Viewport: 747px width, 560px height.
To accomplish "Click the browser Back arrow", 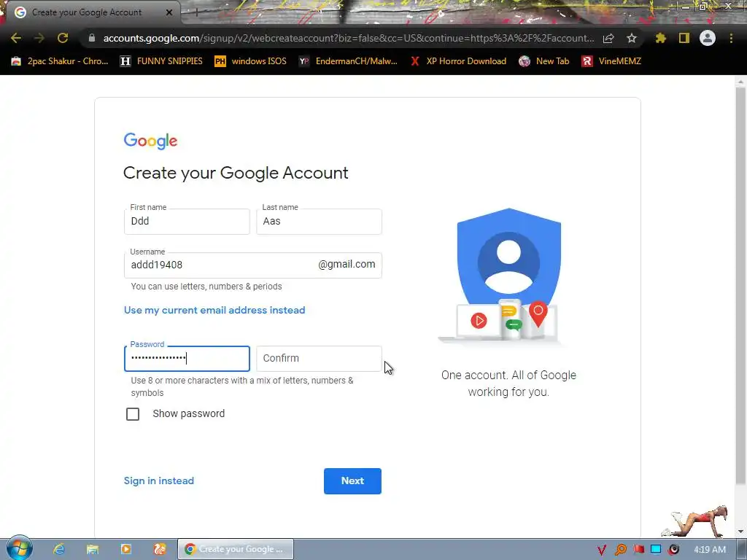I will pyautogui.click(x=16, y=38).
